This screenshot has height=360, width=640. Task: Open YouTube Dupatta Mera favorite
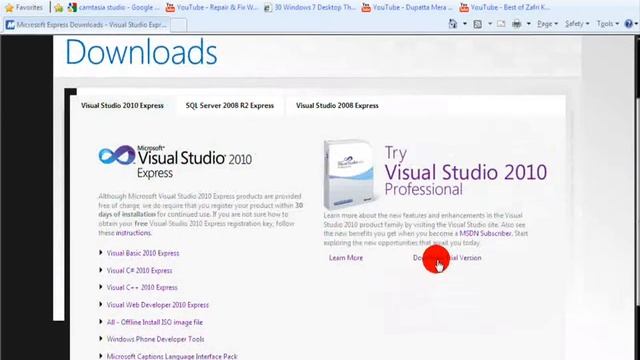(x=407, y=7)
